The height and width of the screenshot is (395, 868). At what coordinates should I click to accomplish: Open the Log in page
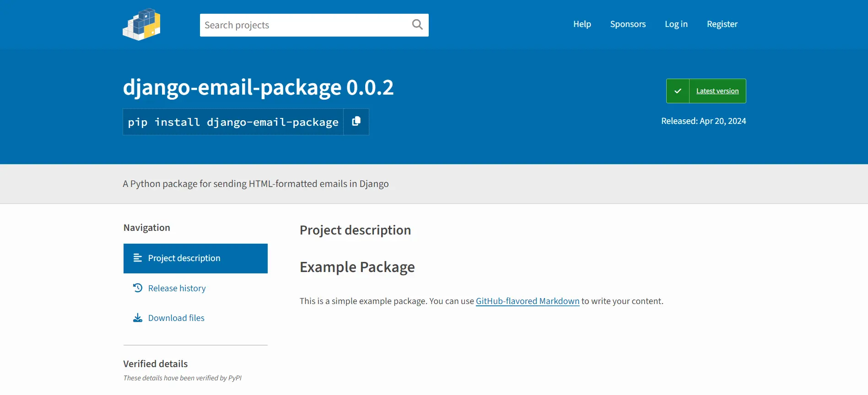(x=676, y=24)
